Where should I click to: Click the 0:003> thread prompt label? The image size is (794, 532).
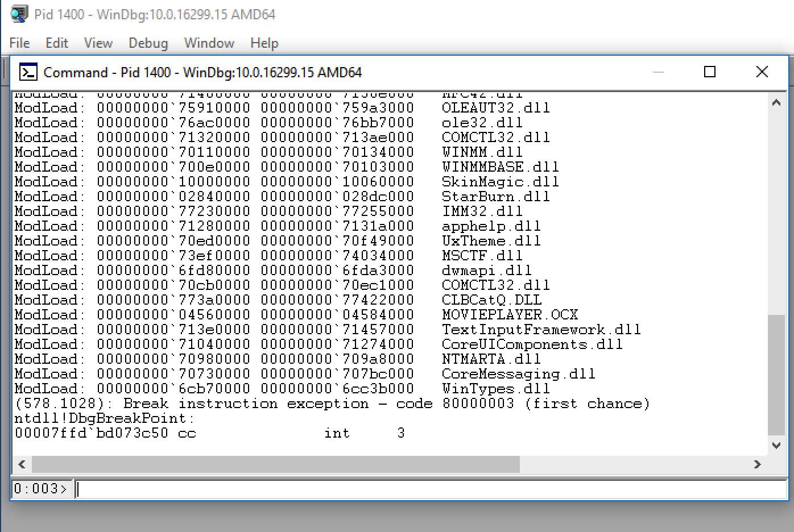click(41, 489)
